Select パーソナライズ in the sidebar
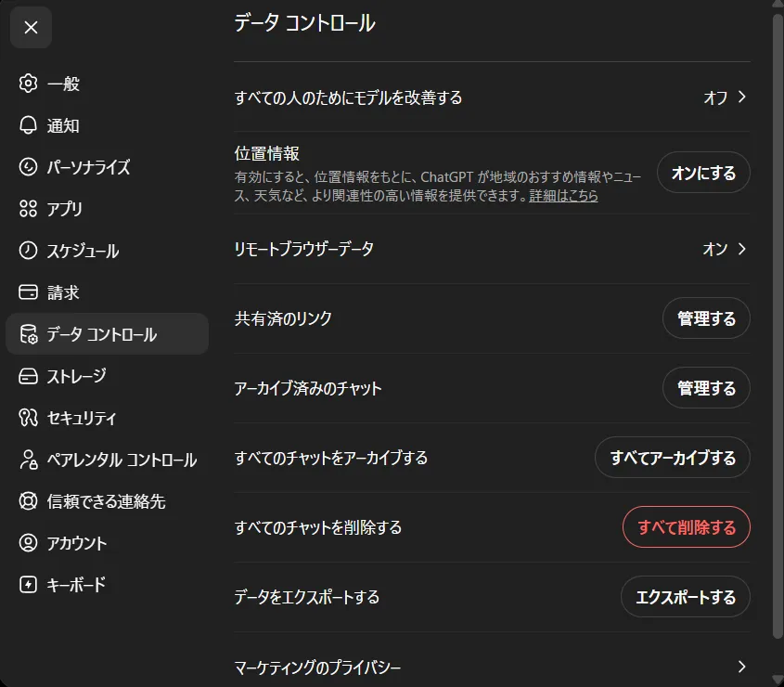Image resolution: width=784 pixels, height=687 pixels. point(107,166)
